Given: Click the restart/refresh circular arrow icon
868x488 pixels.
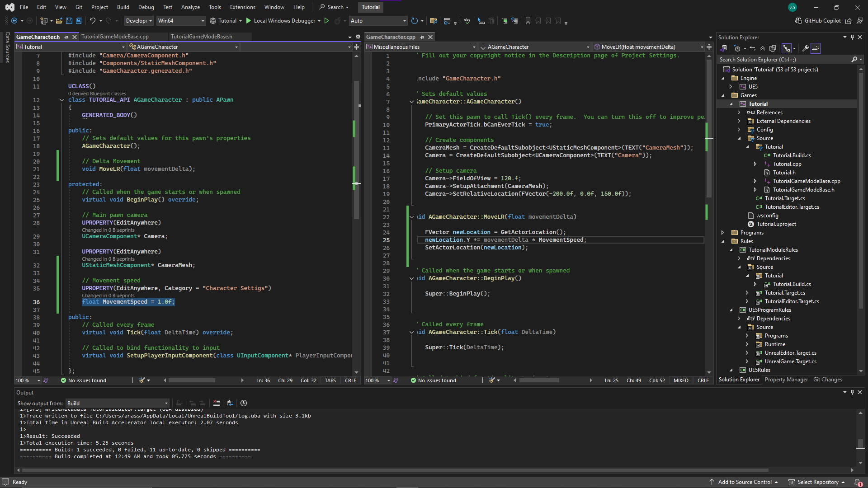Looking at the screenshot, I should (x=414, y=21).
